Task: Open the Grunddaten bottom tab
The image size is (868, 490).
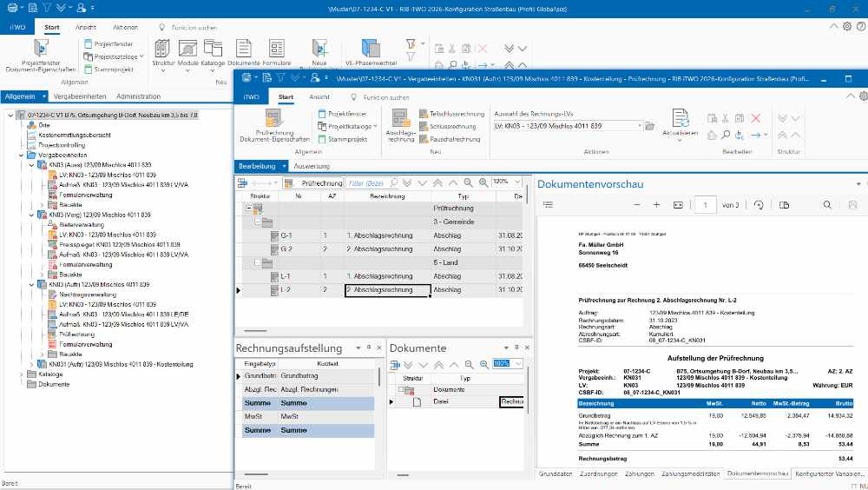Action: (x=556, y=473)
